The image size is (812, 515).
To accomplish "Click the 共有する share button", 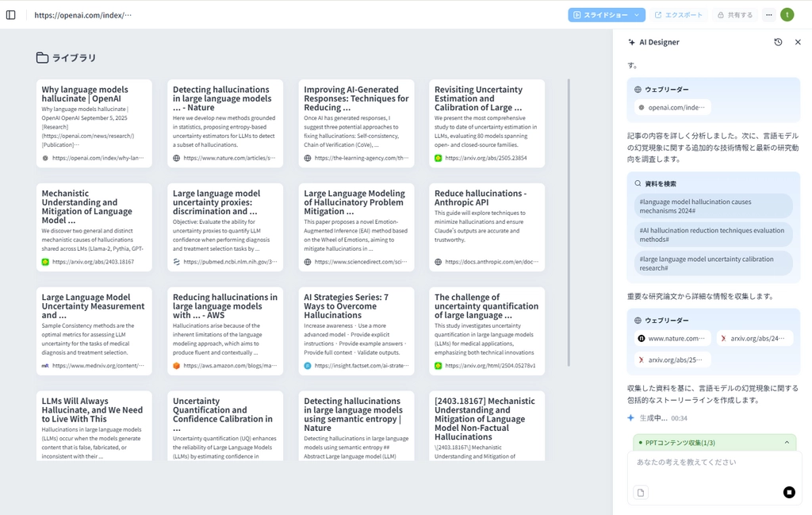I will point(734,15).
